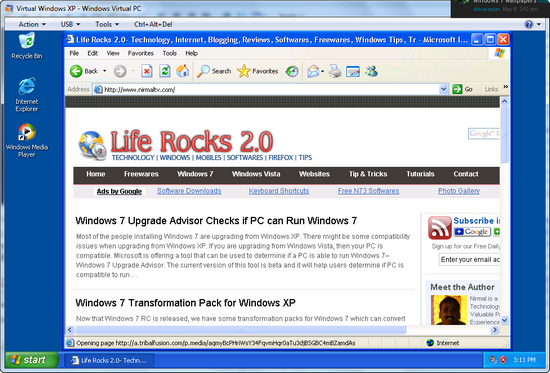Click the IE Back arrow button
The width and height of the screenshot is (550, 373).
tap(76, 71)
